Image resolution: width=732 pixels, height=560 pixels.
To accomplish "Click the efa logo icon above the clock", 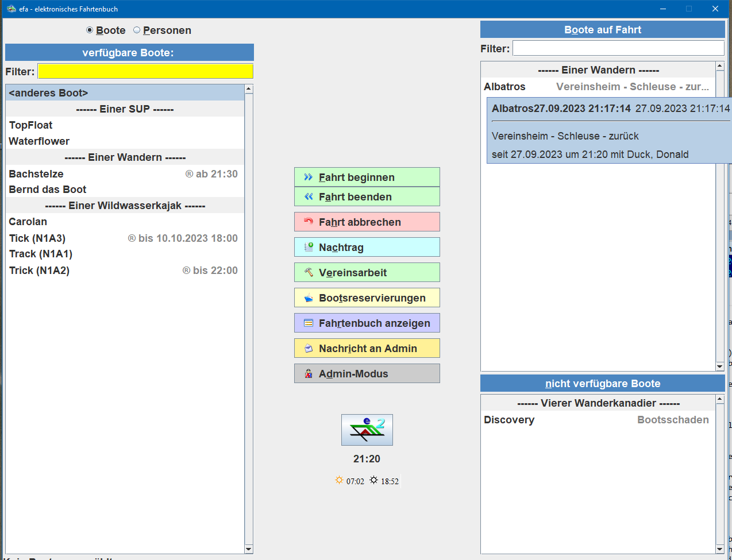I will 367,430.
